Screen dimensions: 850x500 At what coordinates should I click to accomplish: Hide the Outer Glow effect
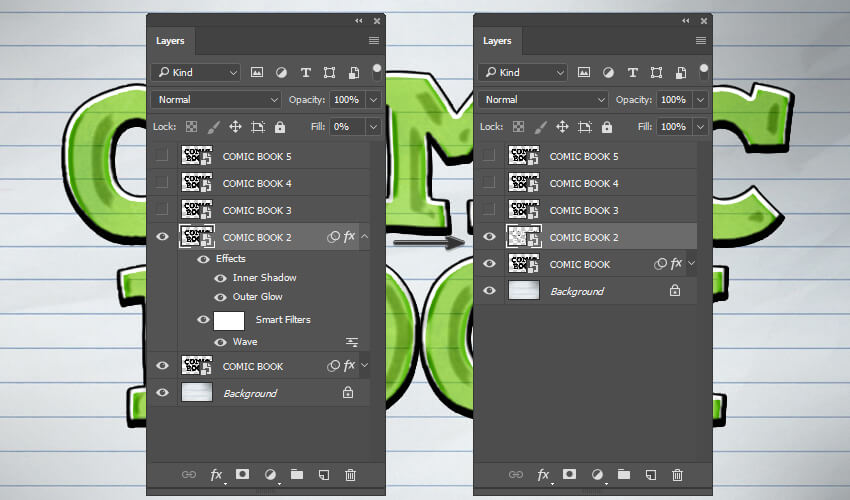click(220, 297)
